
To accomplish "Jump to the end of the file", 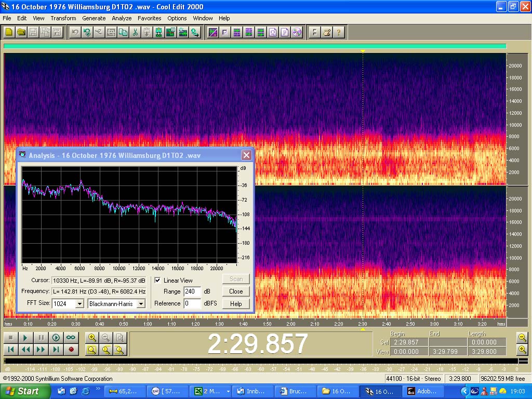I will [56, 350].
